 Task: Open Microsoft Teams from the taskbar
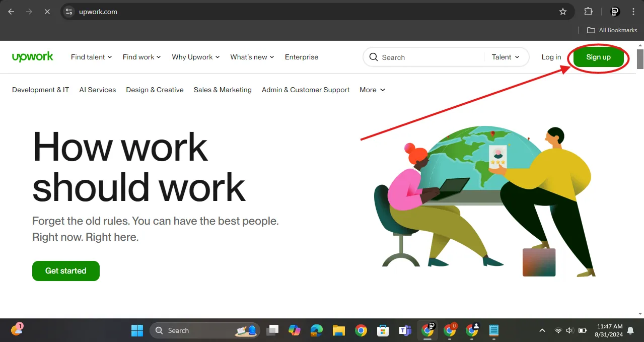(x=405, y=330)
